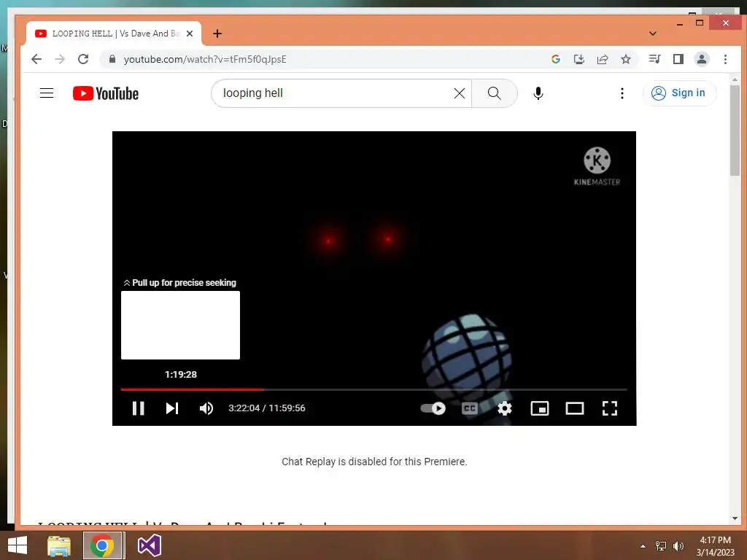
Task: Start voice search with microphone
Action: click(x=538, y=93)
